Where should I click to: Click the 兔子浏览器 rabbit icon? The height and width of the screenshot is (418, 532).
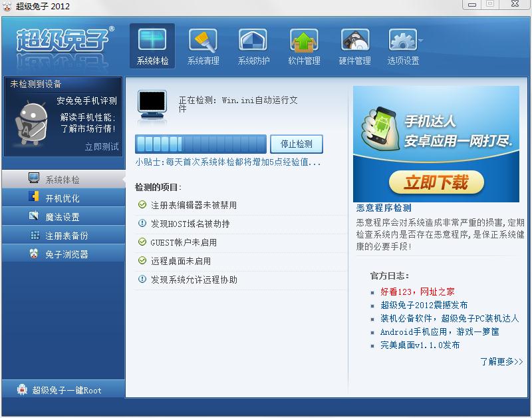tap(34, 254)
